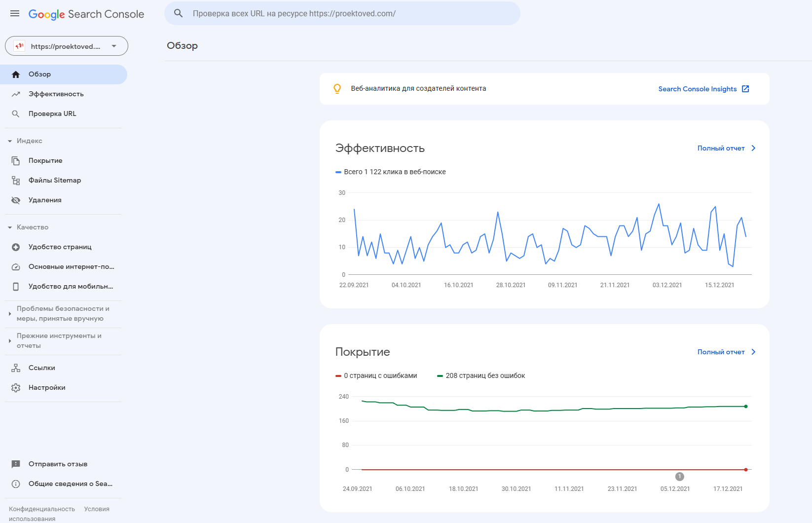
Task: Collapse the Качество section
Action: [x=10, y=227]
